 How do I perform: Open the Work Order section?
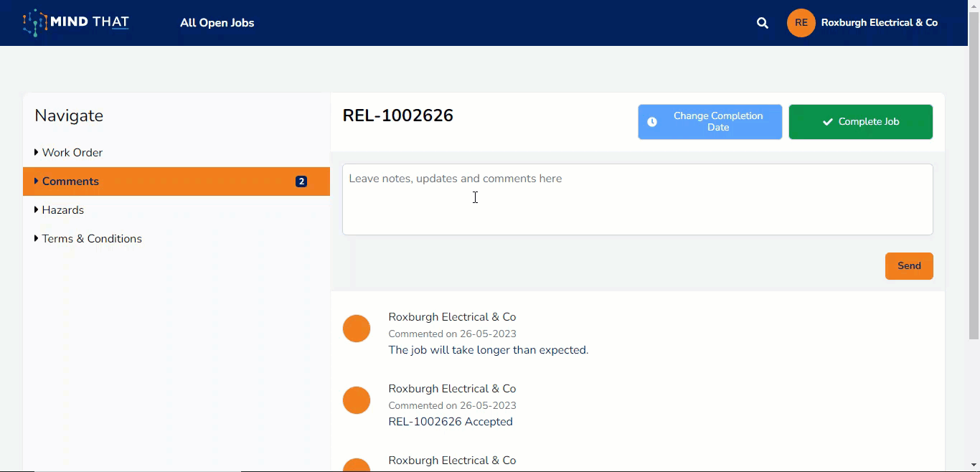pos(176,153)
